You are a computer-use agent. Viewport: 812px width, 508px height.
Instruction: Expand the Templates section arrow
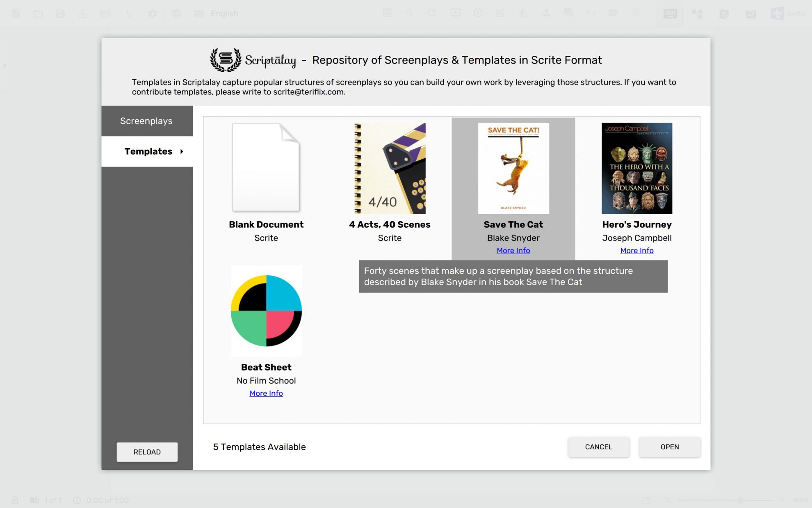click(x=182, y=151)
